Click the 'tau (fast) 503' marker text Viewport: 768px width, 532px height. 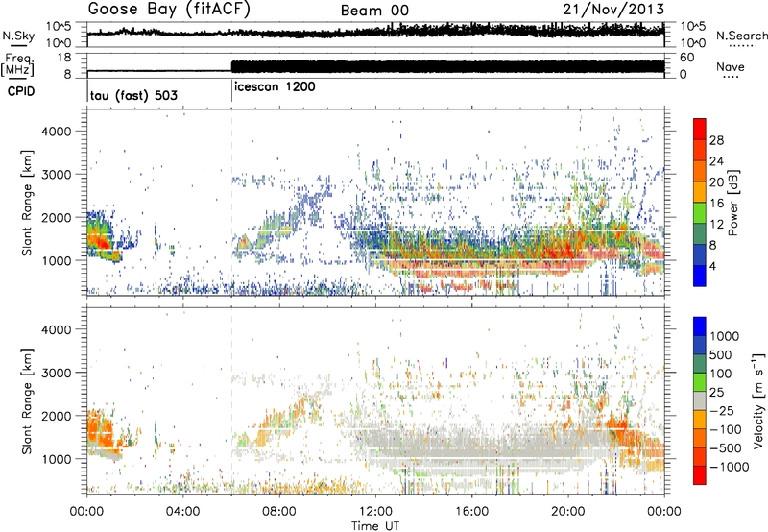coord(133,95)
